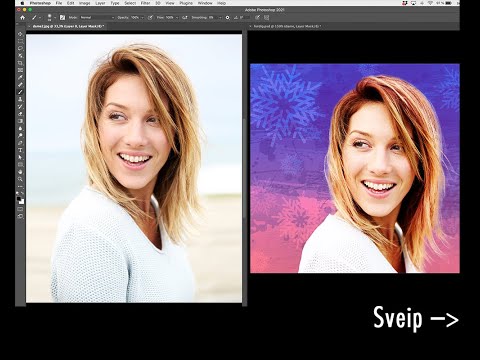Toggle Quick Mask mode
This screenshot has width=480, height=360.
[20, 209]
